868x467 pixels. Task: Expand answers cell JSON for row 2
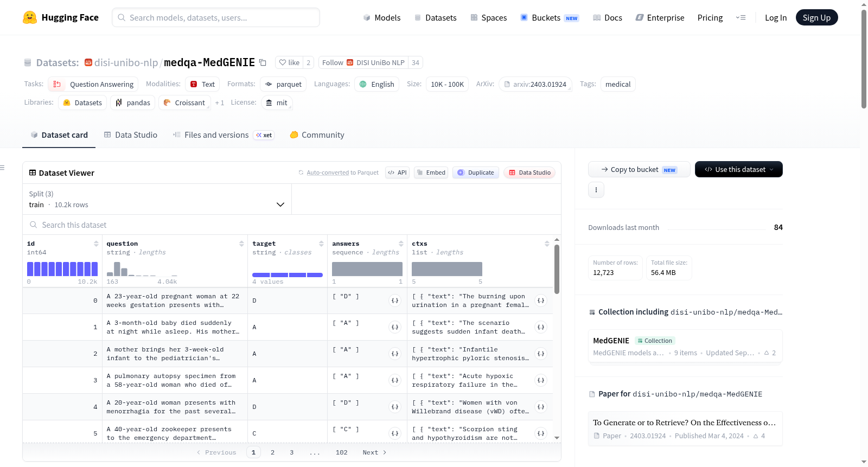point(395,354)
